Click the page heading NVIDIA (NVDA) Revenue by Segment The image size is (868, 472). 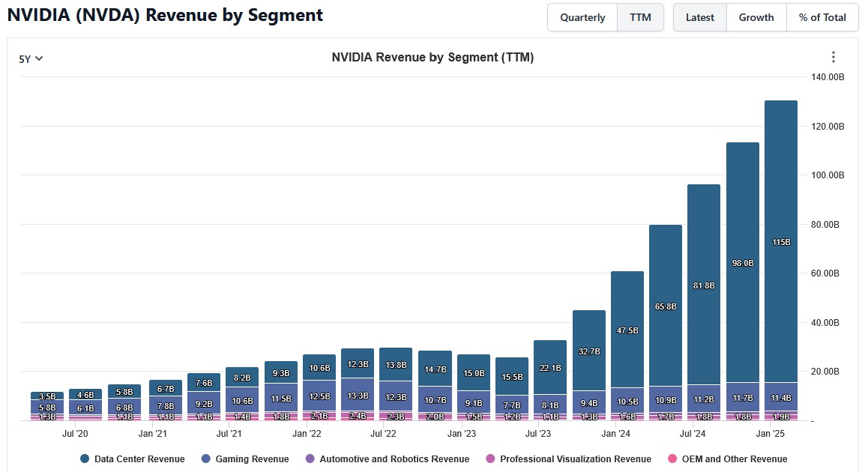(x=165, y=15)
